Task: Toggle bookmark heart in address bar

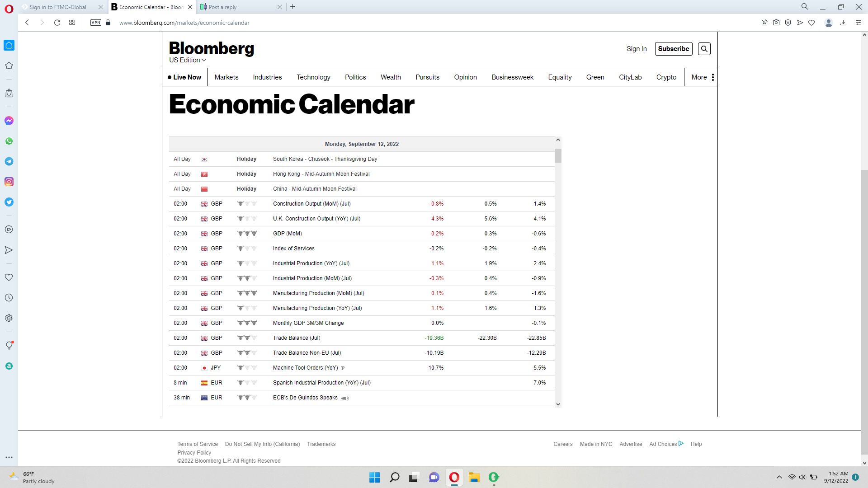Action: [811, 23]
